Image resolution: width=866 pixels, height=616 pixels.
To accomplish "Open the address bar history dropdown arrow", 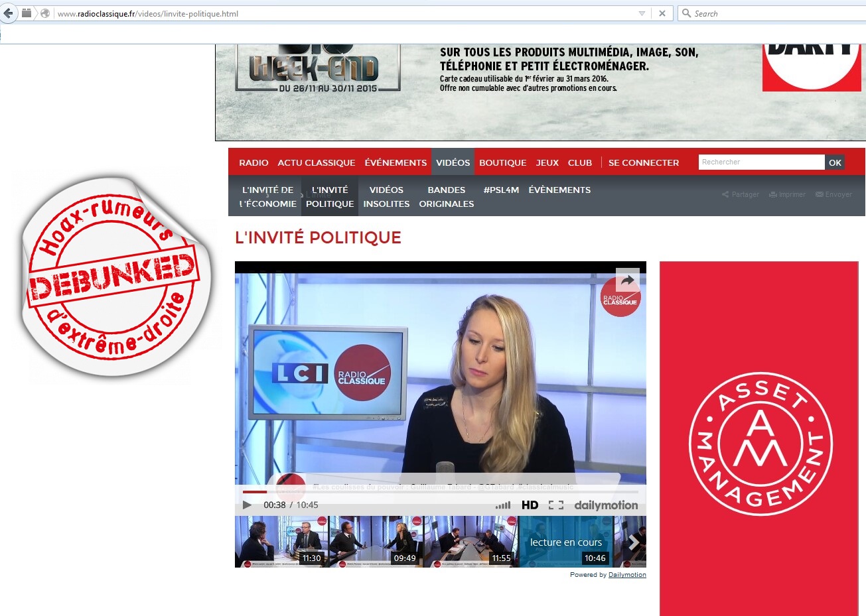I will [x=642, y=13].
